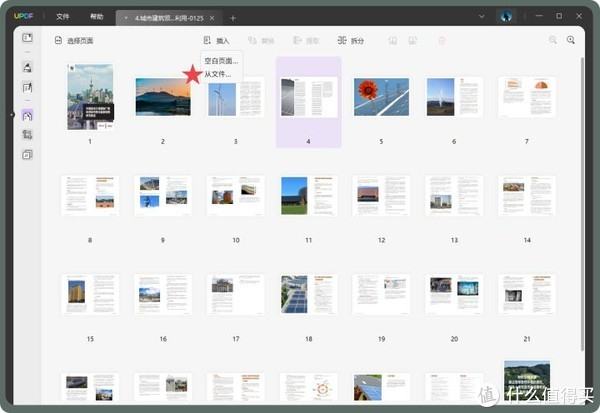600x413 pixels.
Task: Click the trash delete page icon
Action: point(442,40)
